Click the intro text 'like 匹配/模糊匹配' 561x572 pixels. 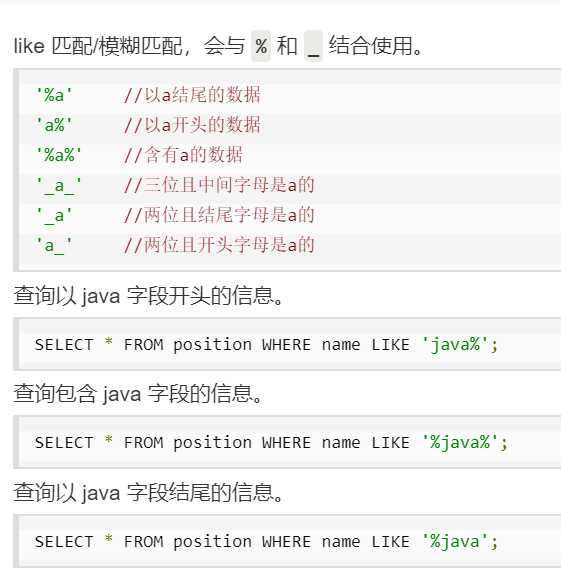click(98, 46)
